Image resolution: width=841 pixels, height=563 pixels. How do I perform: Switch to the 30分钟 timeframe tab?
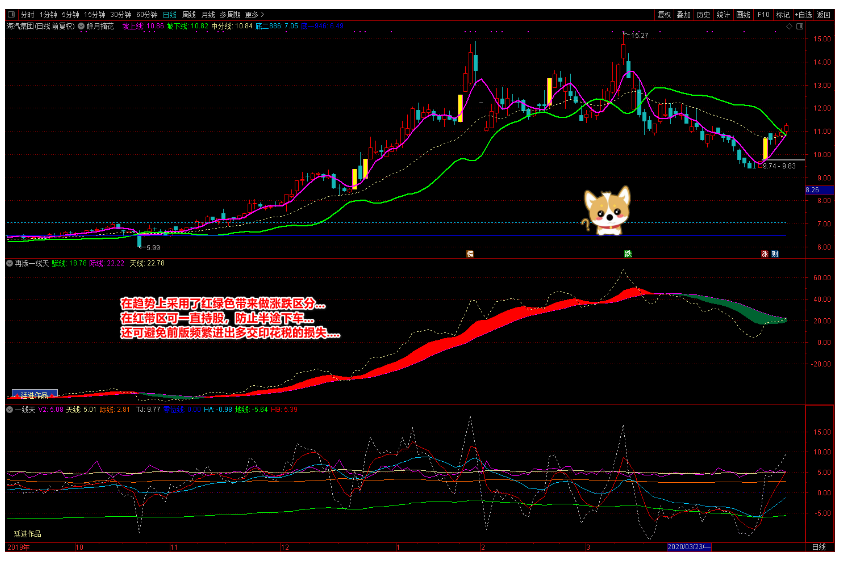(119, 15)
